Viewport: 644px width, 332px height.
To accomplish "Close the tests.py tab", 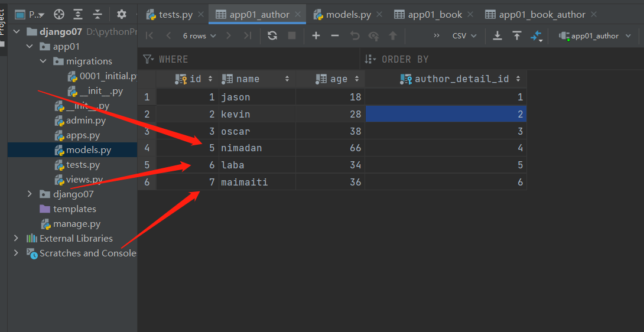I will [x=200, y=14].
